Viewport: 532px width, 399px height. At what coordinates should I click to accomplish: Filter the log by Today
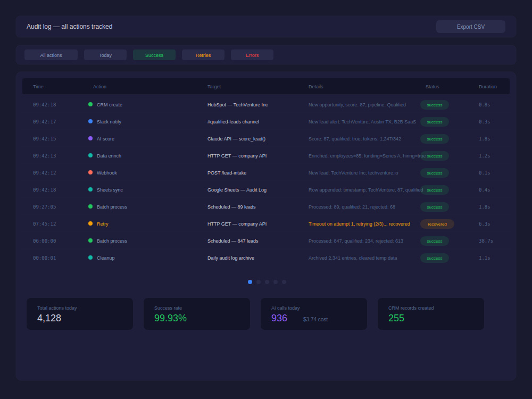[x=105, y=55]
